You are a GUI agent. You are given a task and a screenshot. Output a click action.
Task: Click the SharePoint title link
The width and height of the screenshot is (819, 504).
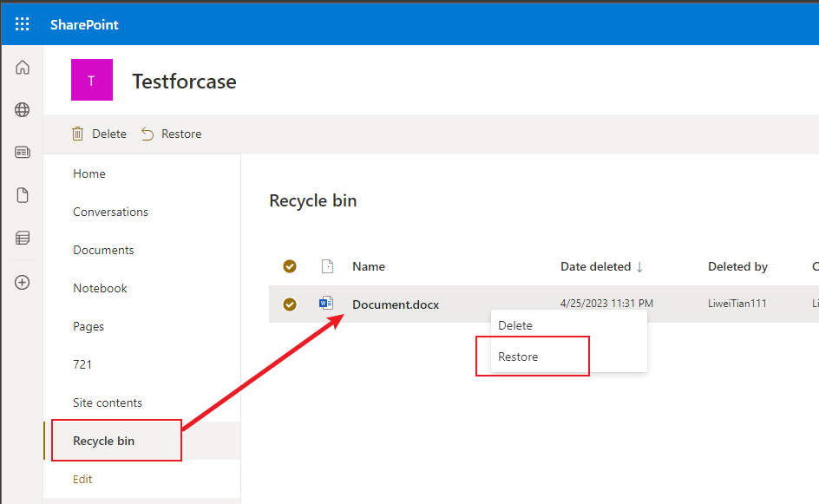[x=84, y=24]
